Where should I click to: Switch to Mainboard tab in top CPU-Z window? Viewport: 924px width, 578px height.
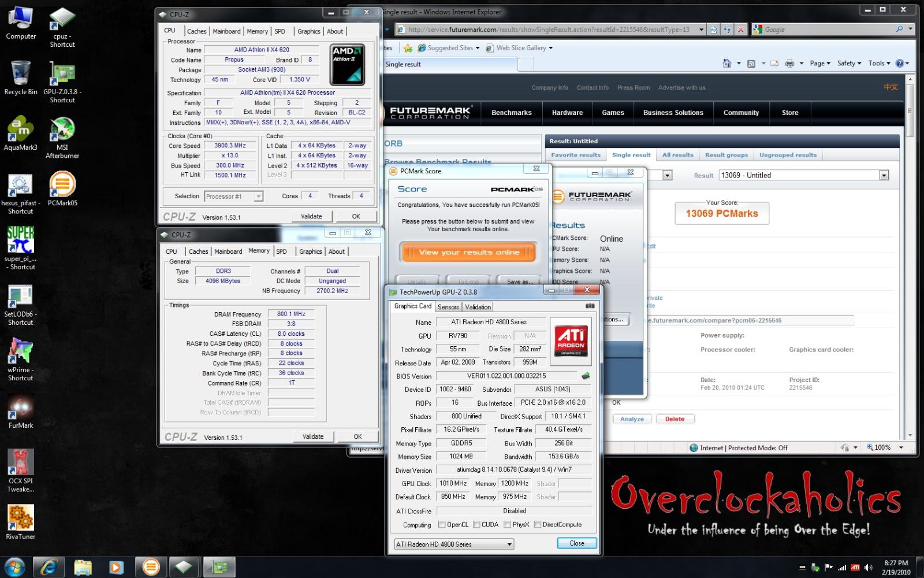(226, 31)
